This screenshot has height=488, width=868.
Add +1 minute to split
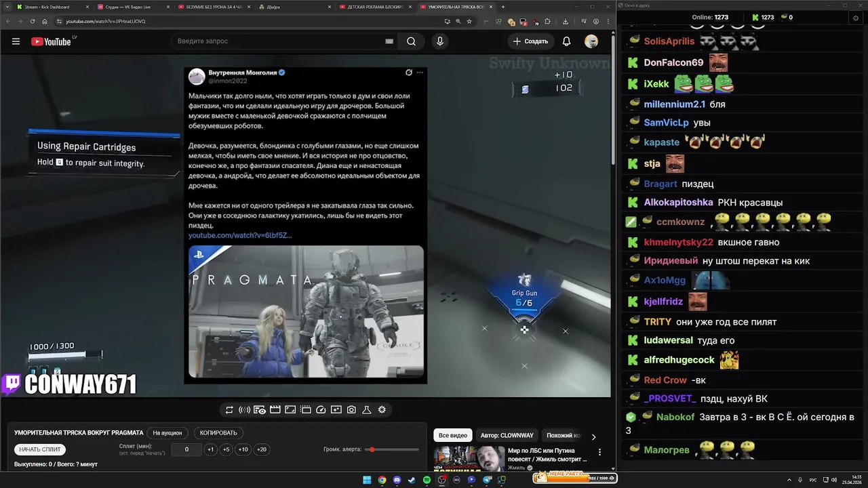click(x=211, y=449)
